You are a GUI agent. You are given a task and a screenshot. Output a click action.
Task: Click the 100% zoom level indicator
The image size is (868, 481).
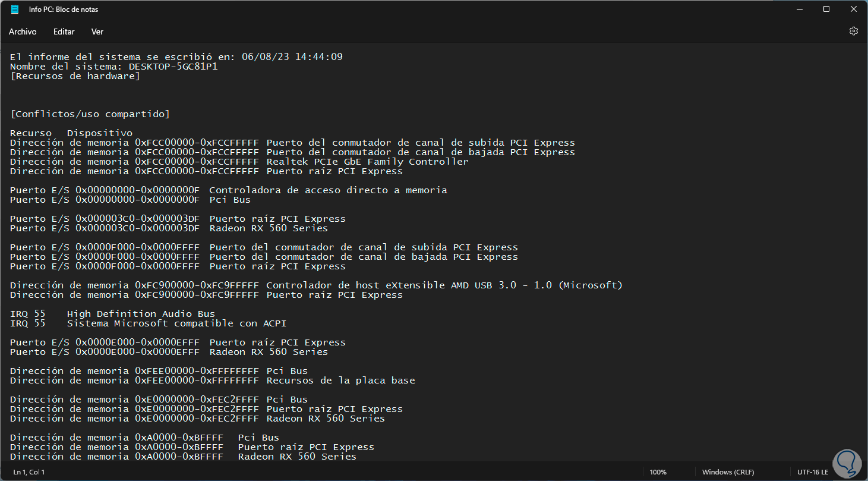[x=658, y=472]
